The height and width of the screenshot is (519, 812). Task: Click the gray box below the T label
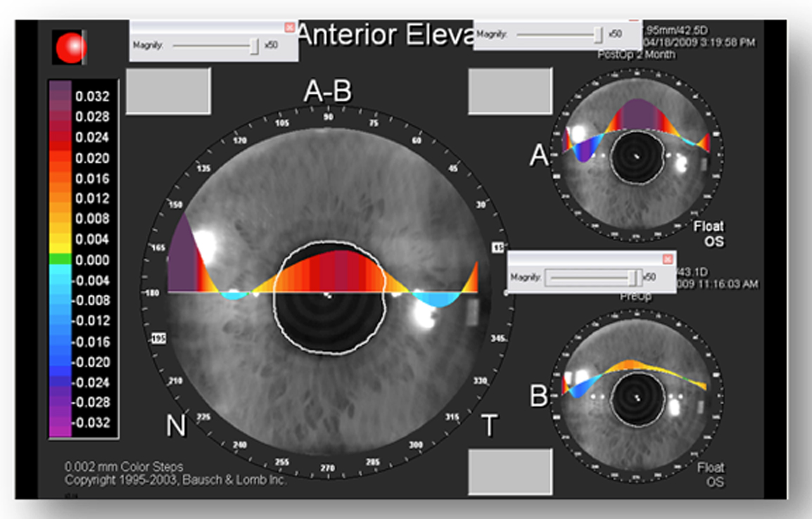(510, 471)
